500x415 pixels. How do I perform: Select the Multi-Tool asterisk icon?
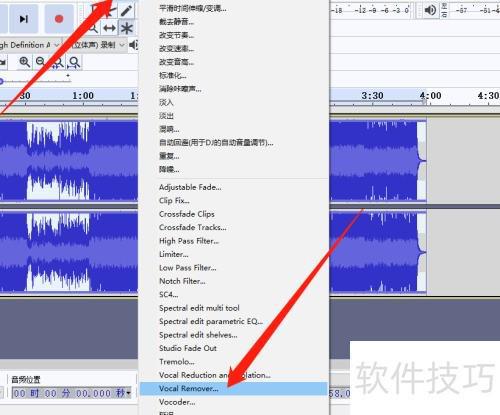pos(126,28)
